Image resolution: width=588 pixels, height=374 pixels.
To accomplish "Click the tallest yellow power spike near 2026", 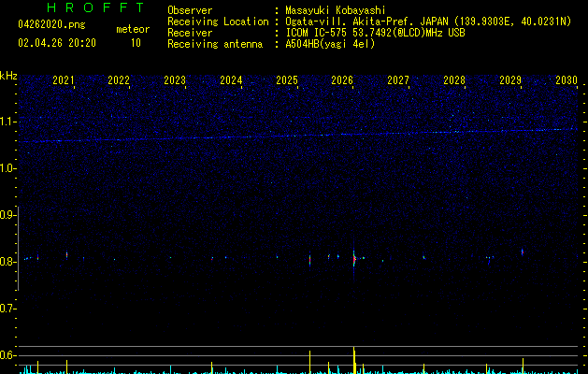I will (x=354, y=360).
